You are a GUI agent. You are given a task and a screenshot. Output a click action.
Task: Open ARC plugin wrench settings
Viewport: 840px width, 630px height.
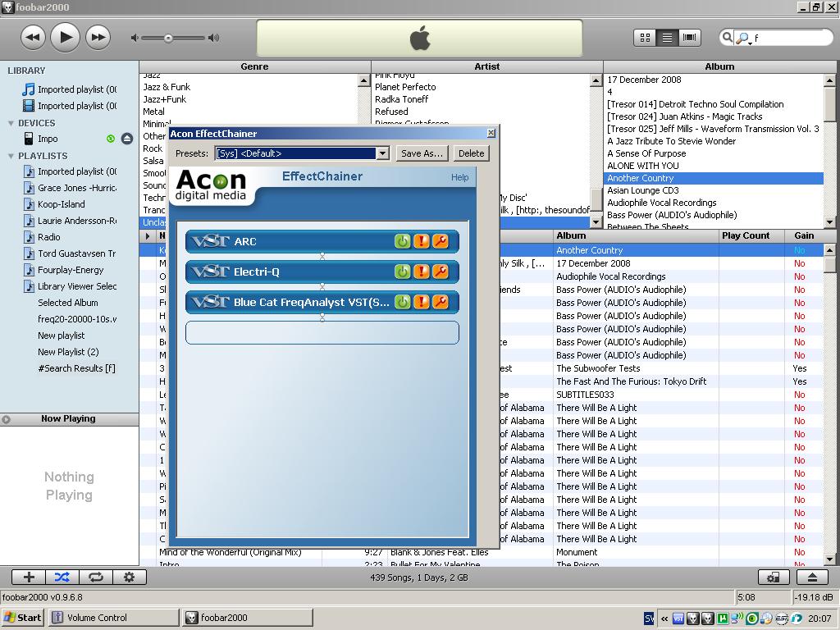point(441,241)
